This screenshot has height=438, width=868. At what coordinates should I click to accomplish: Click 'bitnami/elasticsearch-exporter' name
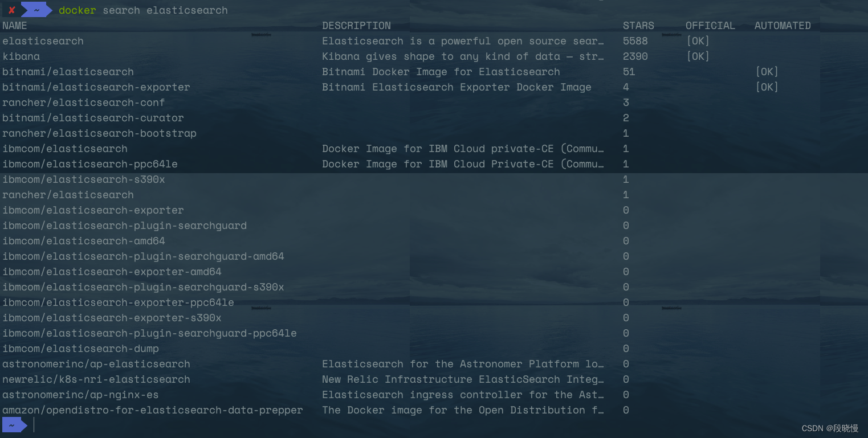tap(96, 87)
